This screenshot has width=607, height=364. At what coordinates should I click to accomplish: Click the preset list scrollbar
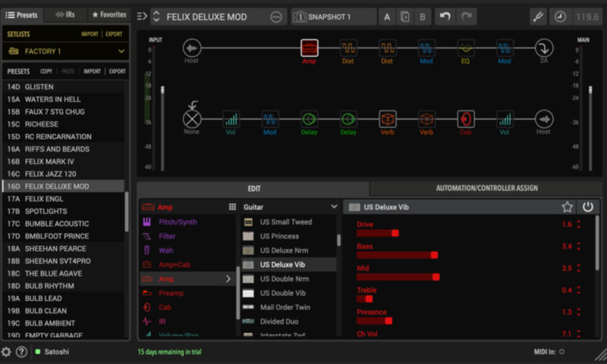[x=126, y=212]
